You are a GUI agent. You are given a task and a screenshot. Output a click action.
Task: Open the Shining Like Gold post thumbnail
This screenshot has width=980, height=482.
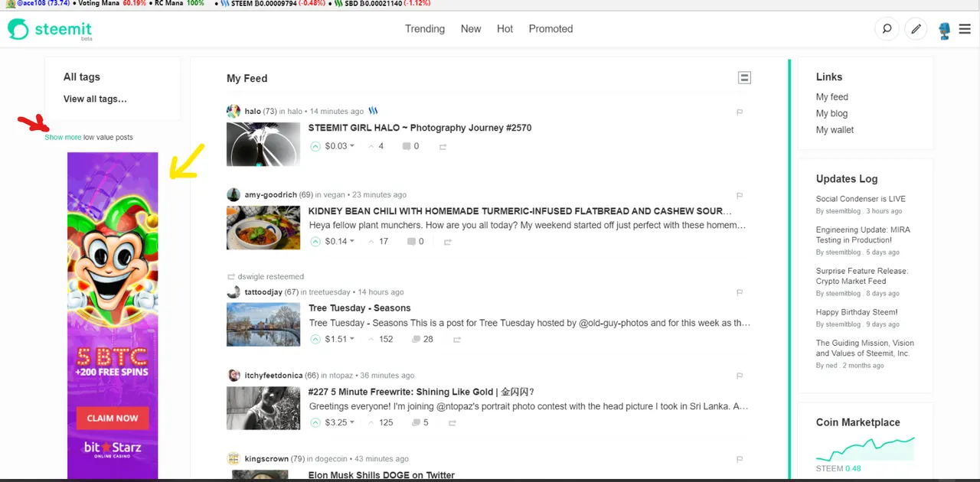coord(263,408)
